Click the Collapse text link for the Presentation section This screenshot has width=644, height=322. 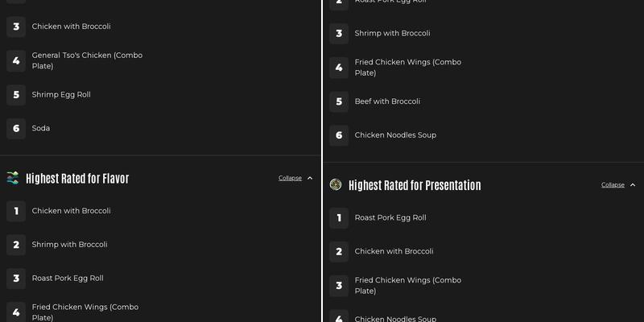(613, 184)
